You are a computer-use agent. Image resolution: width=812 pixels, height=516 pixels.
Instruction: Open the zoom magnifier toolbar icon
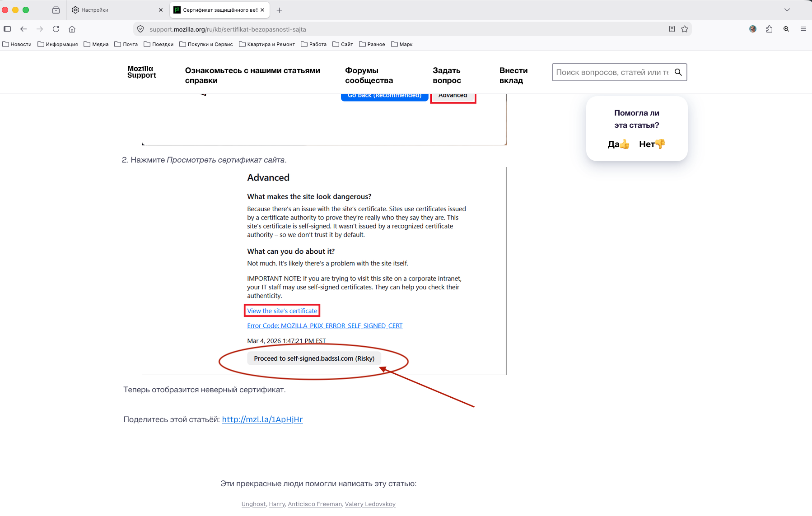click(x=786, y=29)
